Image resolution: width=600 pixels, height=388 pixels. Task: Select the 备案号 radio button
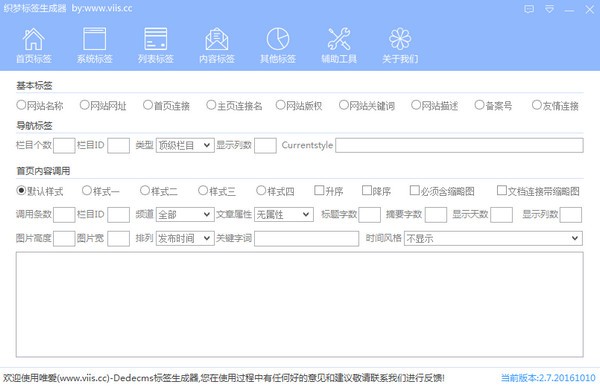tap(479, 105)
